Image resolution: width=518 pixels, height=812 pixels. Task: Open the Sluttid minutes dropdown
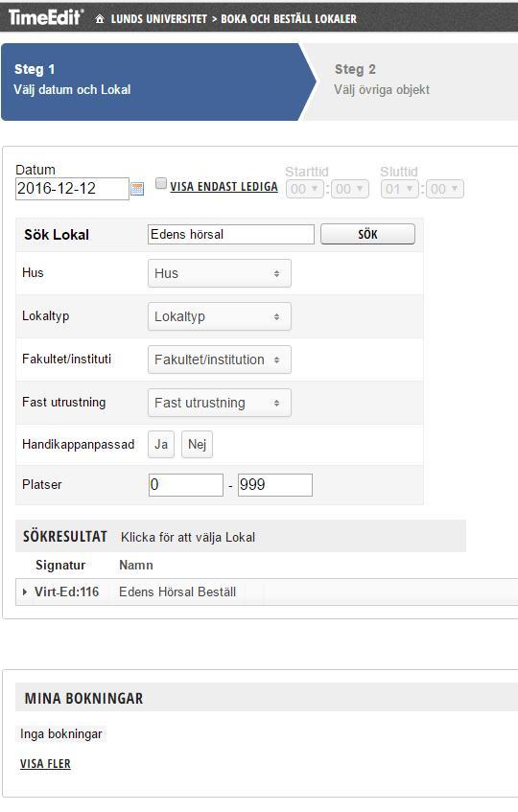tap(445, 189)
